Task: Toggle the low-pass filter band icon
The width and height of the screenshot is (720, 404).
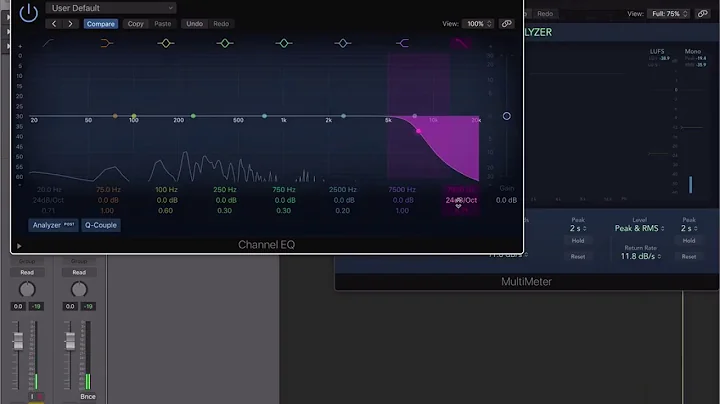Action: pyautogui.click(x=461, y=43)
